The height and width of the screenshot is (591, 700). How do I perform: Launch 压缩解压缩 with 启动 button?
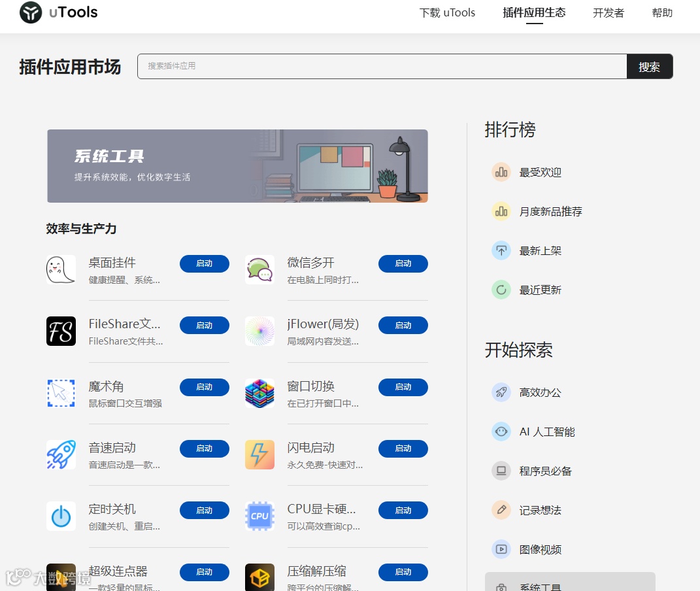coord(403,572)
